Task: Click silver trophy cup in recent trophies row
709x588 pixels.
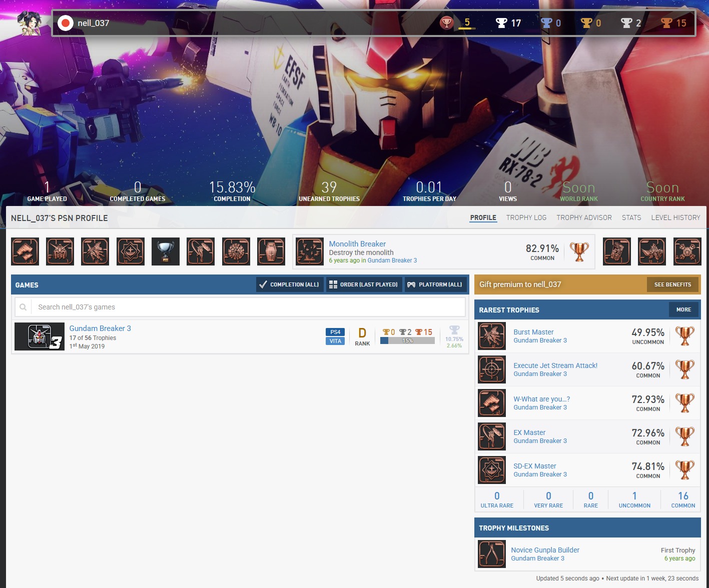Action: (166, 251)
